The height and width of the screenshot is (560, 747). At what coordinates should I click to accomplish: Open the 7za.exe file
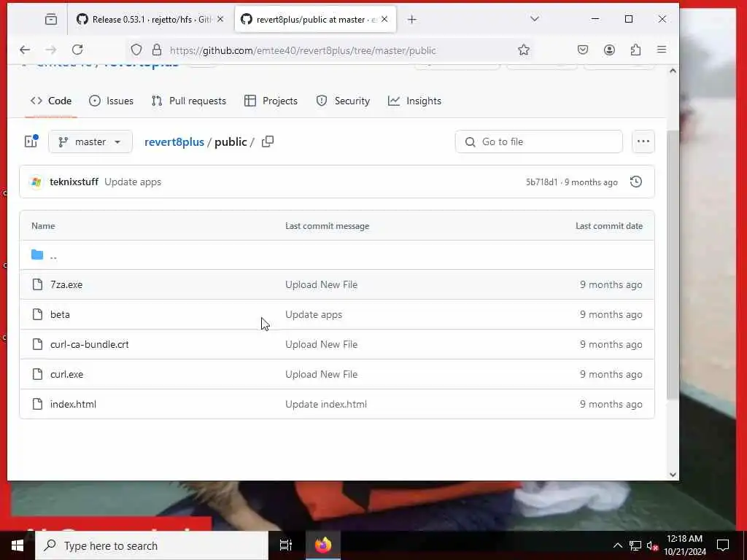66,285
